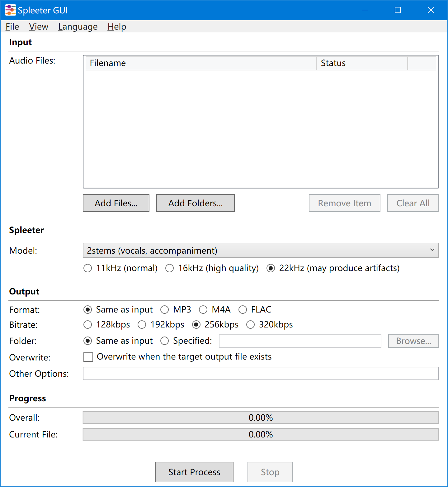
Task: Click the Filename column header
Action: coord(201,63)
